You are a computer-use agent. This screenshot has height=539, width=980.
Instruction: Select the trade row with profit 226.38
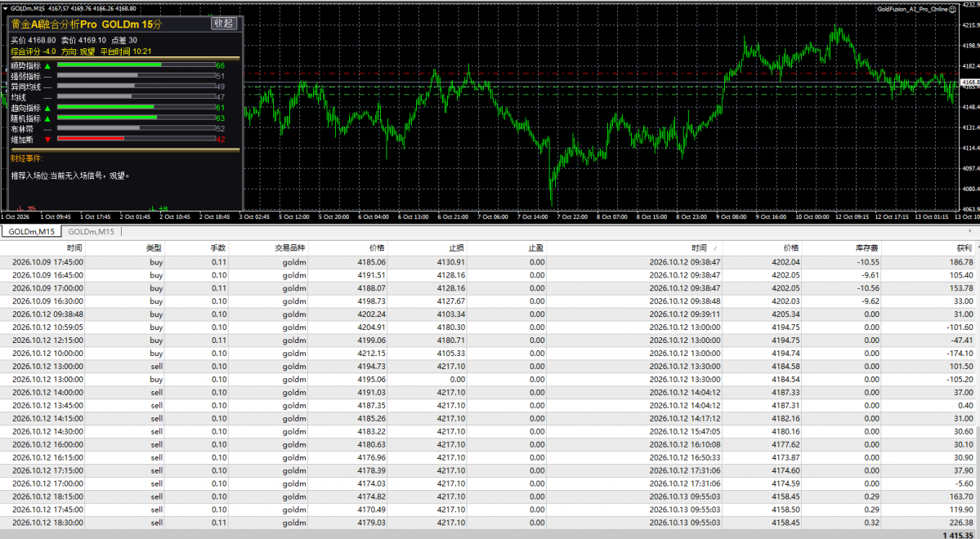point(487,523)
